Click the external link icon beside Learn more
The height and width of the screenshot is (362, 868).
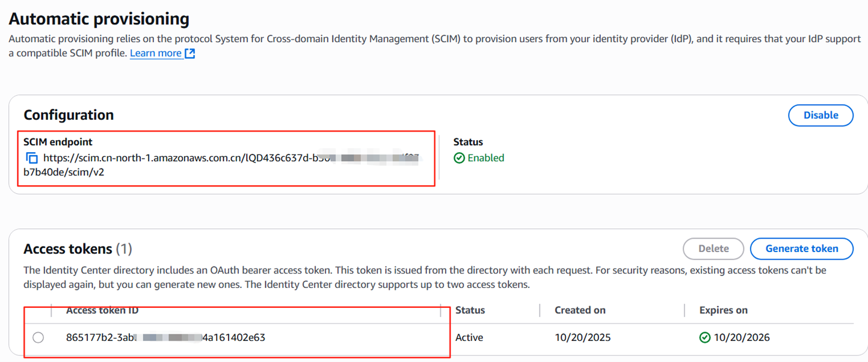189,54
